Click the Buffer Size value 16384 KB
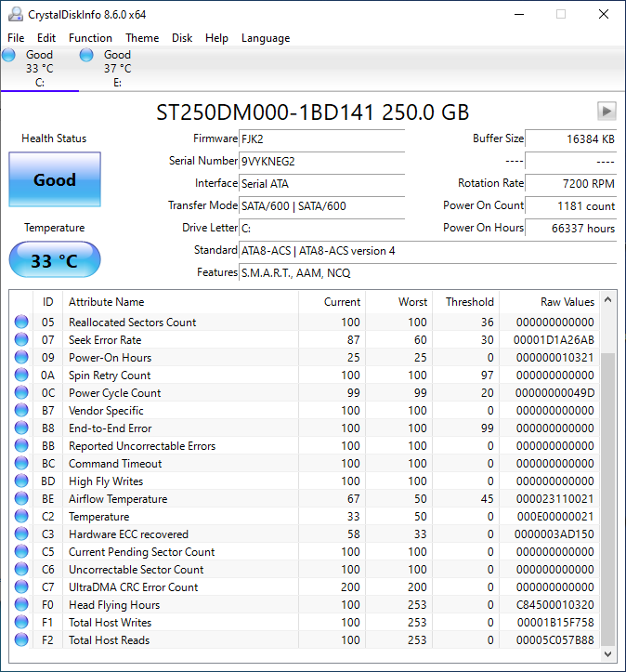626x672 pixels. pos(571,139)
